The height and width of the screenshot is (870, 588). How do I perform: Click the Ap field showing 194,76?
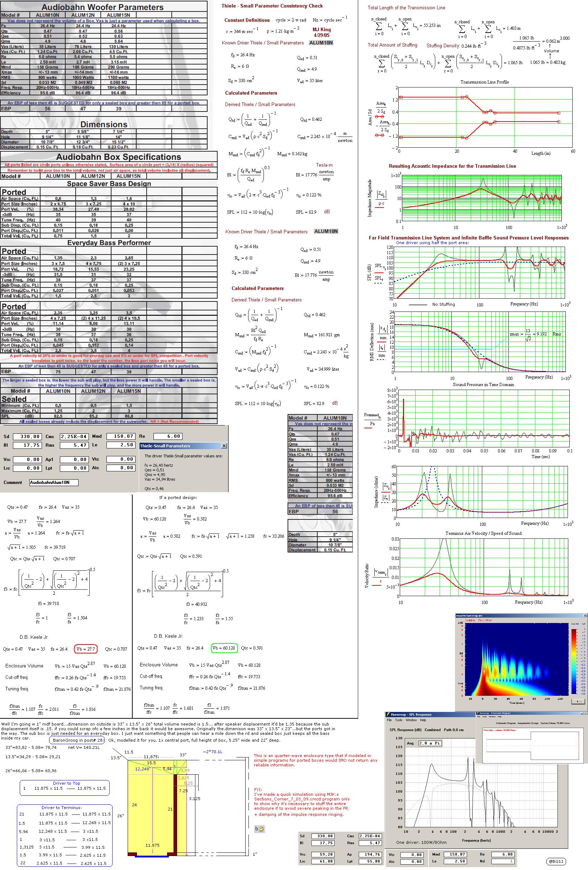(x=370, y=855)
